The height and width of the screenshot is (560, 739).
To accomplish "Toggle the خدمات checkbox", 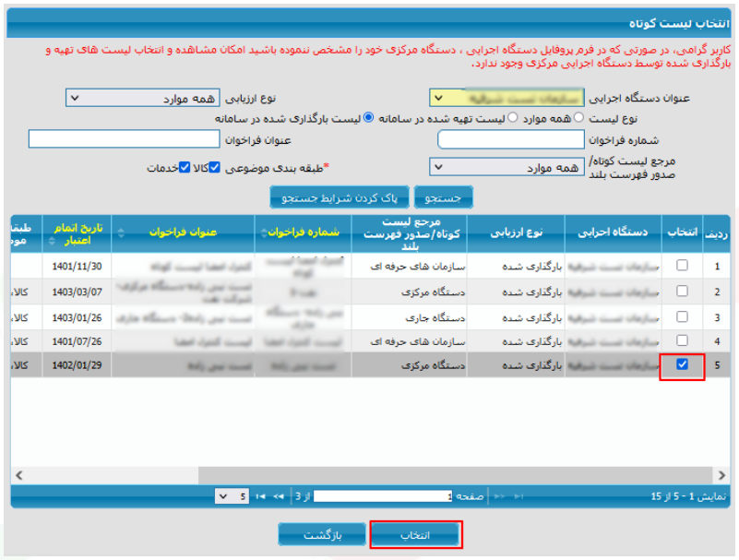I will pos(185,167).
